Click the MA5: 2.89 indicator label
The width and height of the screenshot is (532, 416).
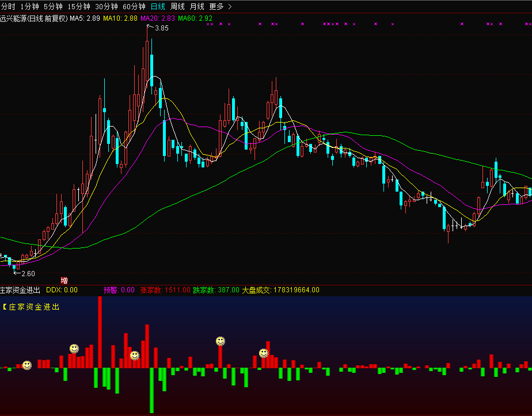pyautogui.click(x=85, y=18)
